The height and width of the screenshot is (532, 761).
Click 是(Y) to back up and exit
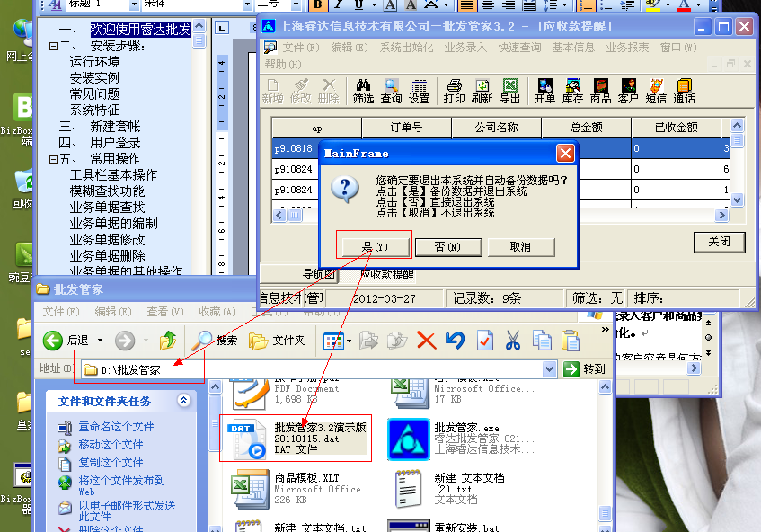tap(375, 247)
